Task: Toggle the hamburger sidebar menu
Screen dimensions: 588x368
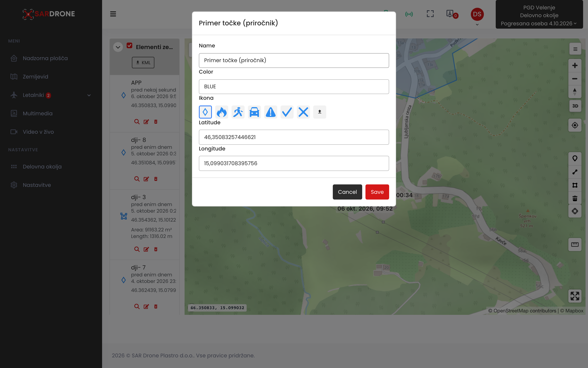Action: click(113, 14)
